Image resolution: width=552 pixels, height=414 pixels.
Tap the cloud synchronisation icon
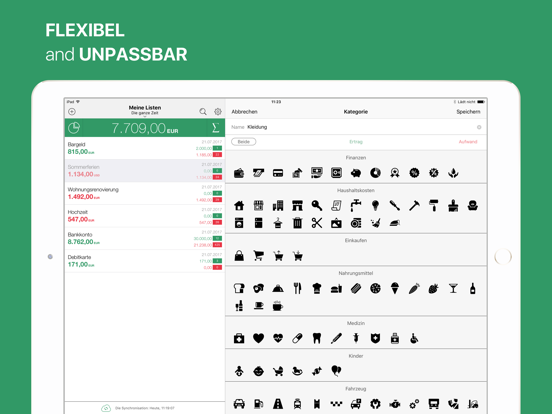click(106, 408)
